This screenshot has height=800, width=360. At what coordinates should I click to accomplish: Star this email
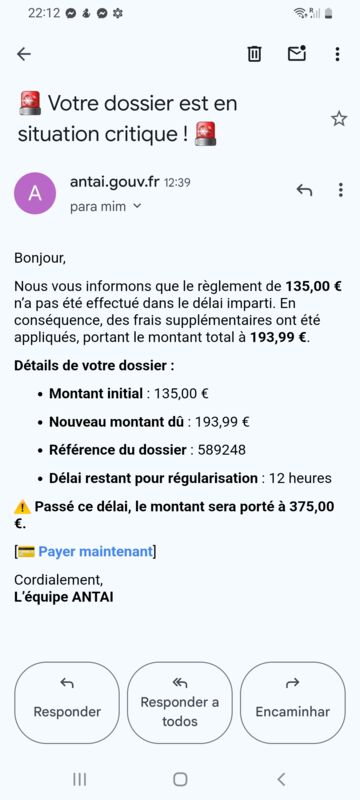tap(339, 119)
